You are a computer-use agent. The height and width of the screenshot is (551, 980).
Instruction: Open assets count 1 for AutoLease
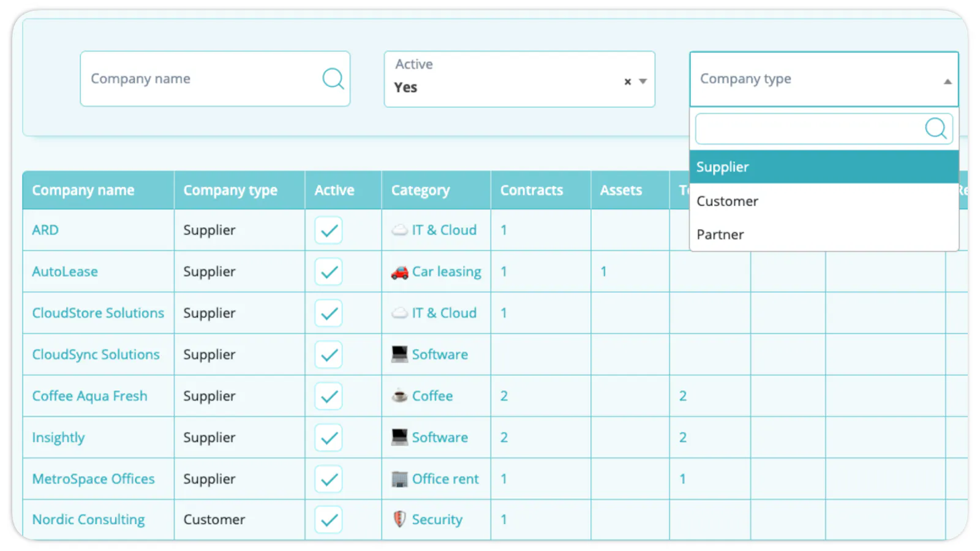tap(603, 272)
